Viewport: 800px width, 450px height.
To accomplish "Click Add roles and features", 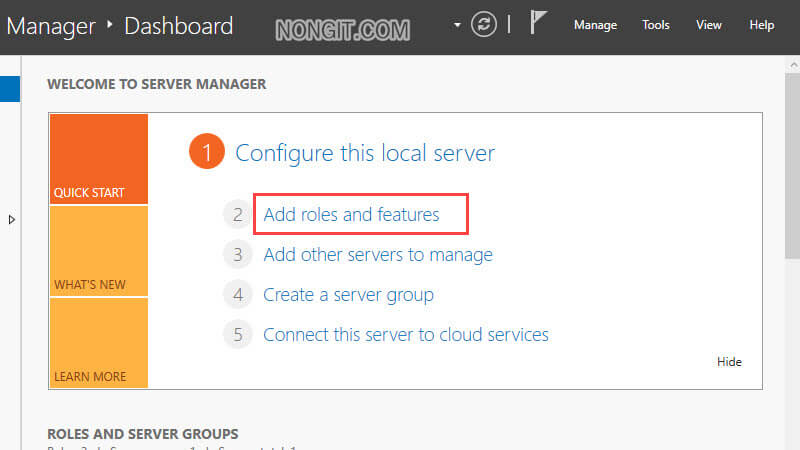I will point(351,215).
